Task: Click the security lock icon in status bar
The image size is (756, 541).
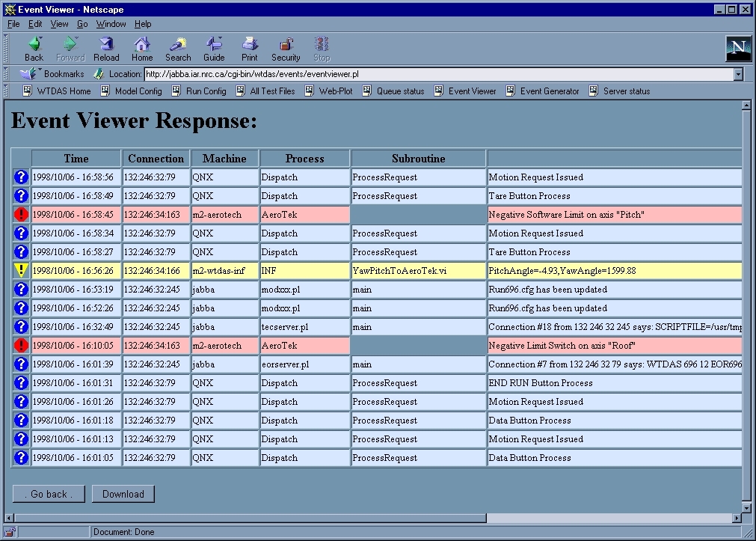Action: tap(10, 532)
